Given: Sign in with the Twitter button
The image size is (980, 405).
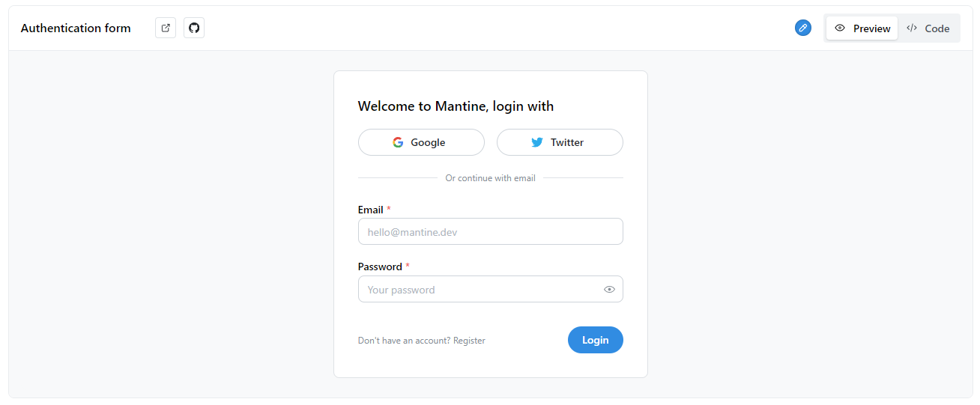Looking at the screenshot, I should click(560, 142).
